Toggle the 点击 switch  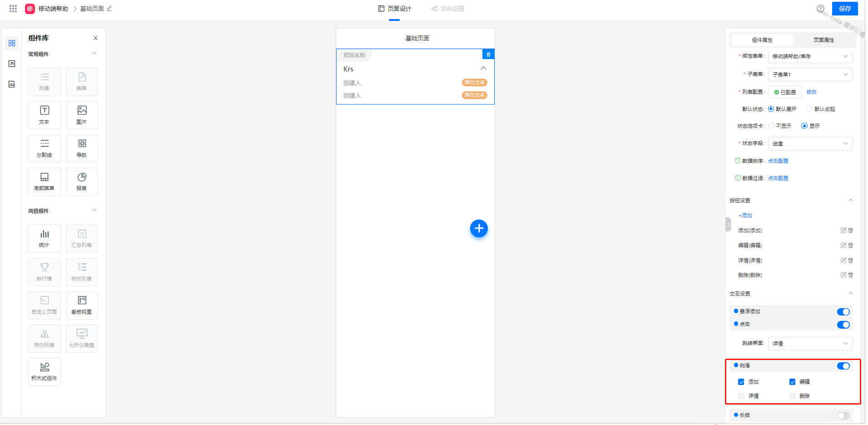click(843, 325)
